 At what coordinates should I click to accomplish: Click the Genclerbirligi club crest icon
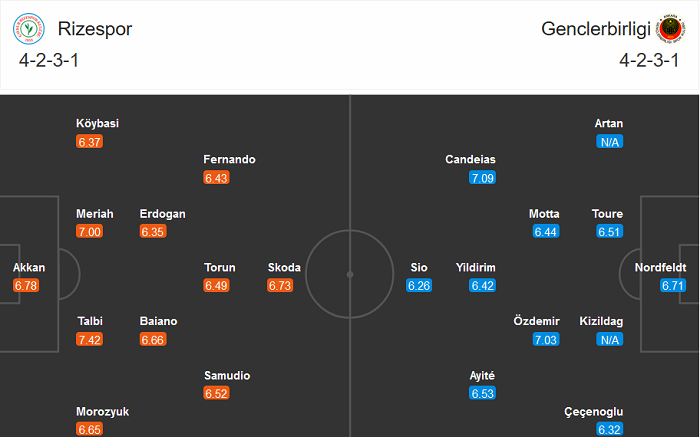(667, 30)
